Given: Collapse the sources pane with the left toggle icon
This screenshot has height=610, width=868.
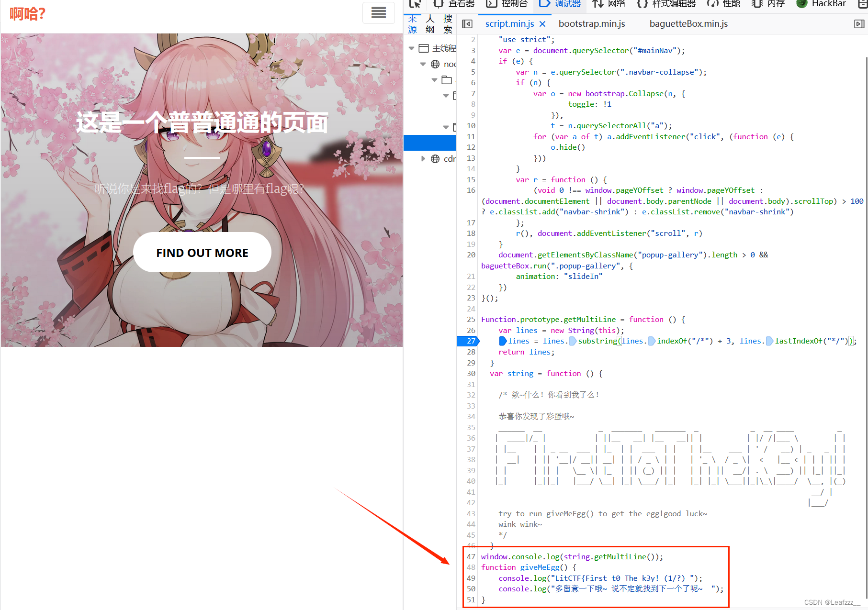Looking at the screenshot, I should pyautogui.click(x=467, y=24).
